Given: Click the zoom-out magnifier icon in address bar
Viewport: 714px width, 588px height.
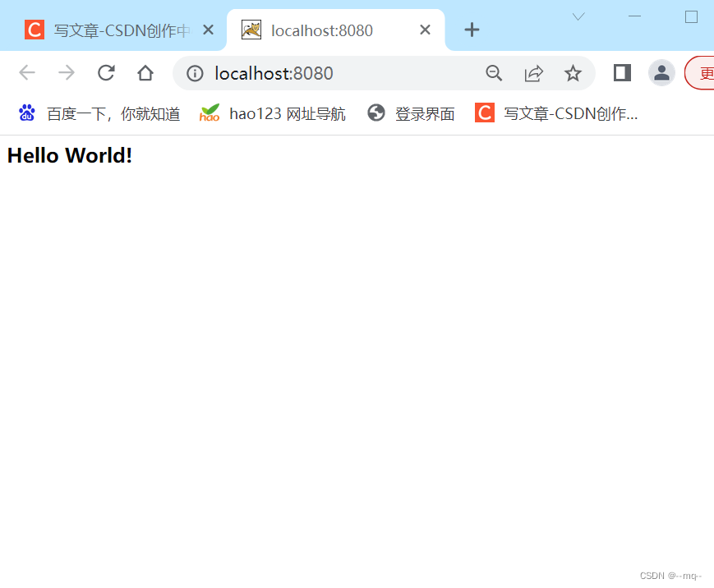Looking at the screenshot, I should coord(494,72).
